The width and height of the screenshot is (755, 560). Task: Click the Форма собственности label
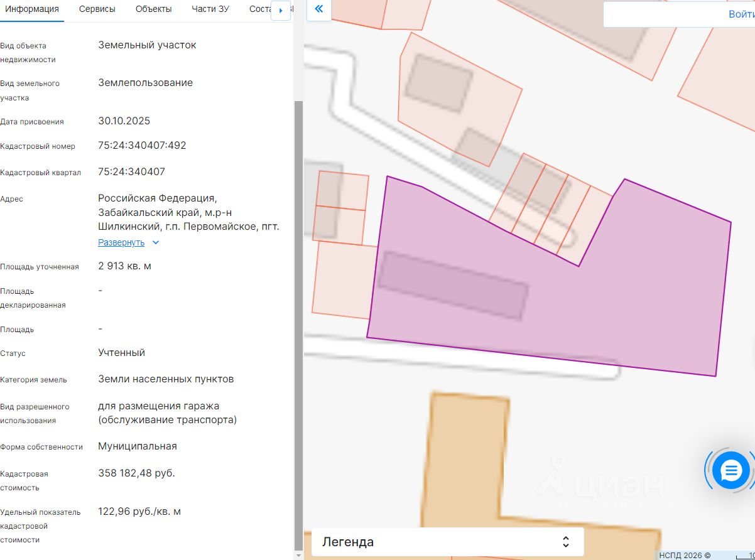(41, 447)
